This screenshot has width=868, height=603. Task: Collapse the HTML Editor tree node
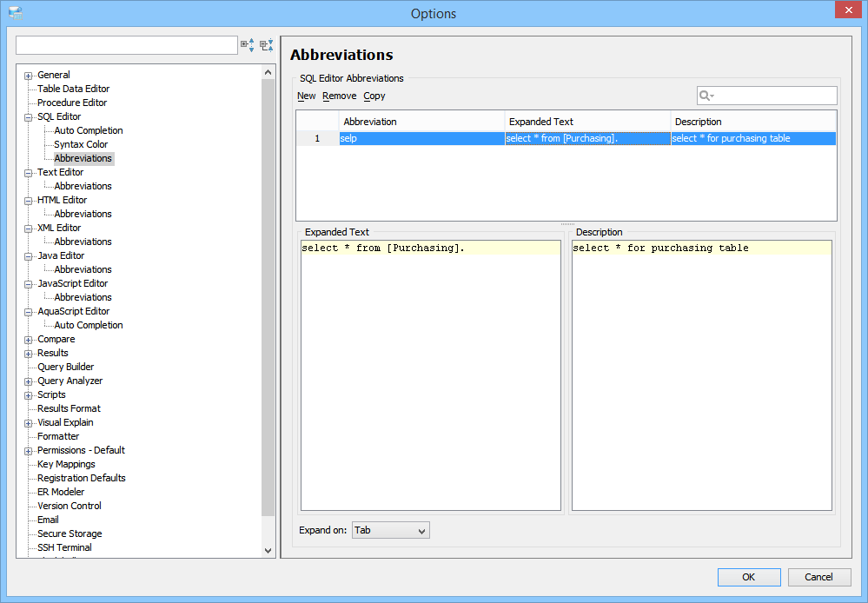point(28,201)
